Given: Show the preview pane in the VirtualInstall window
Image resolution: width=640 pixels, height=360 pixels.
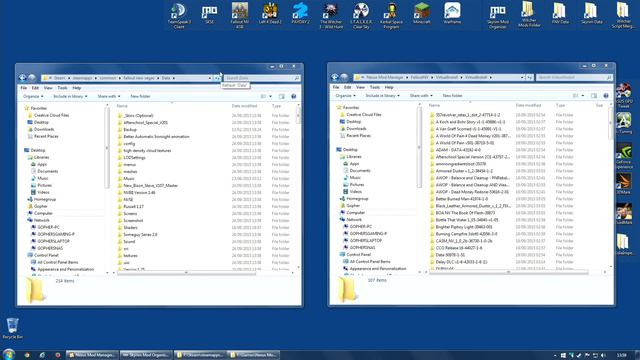Looking at the screenshot, I should (x=593, y=96).
